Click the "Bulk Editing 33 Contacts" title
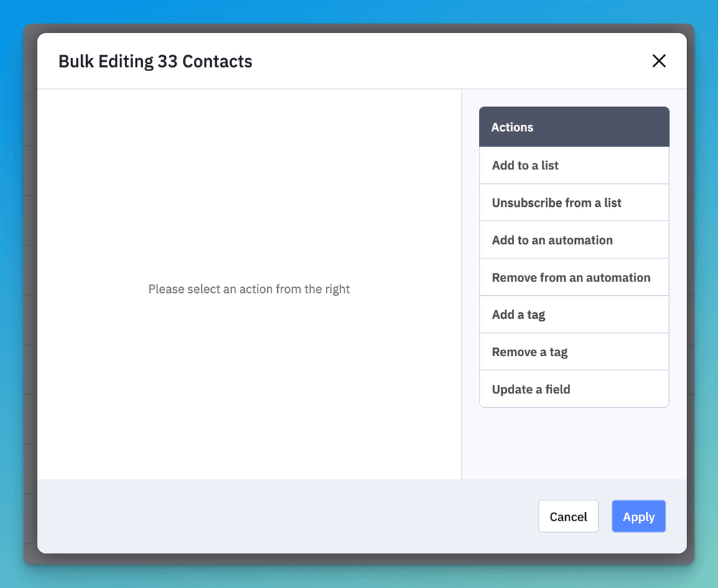The height and width of the screenshot is (588, 718). click(x=155, y=62)
